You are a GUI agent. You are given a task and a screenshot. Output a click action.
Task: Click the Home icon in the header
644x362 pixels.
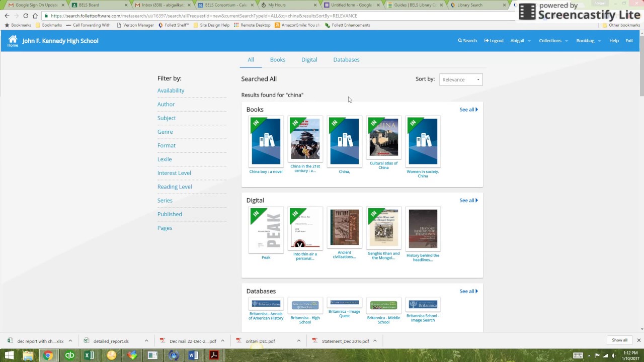pos(13,41)
